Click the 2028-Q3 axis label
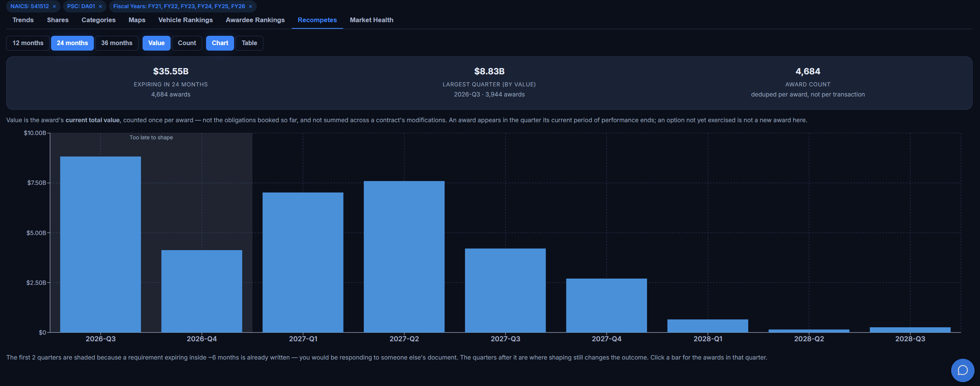 tap(910, 339)
